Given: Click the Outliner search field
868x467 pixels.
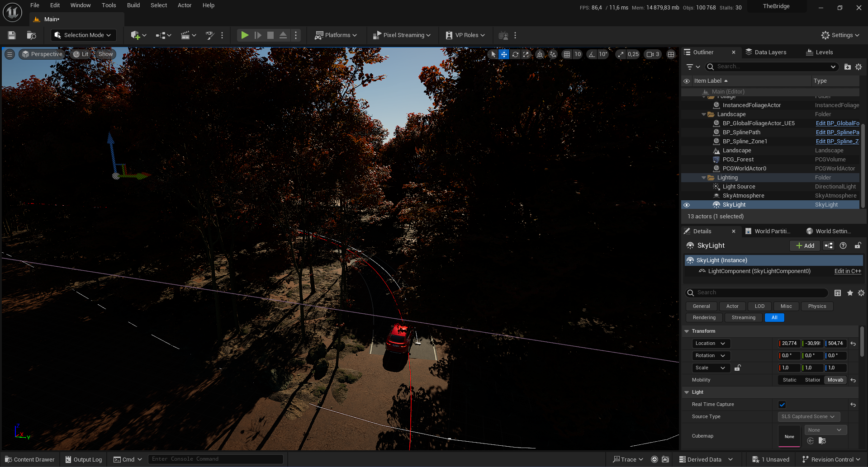Looking at the screenshot, I should click(772, 67).
